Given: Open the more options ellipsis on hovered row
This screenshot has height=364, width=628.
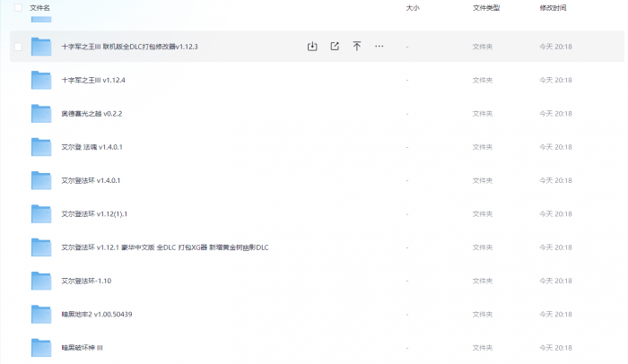Looking at the screenshot, I should point(379,46).
